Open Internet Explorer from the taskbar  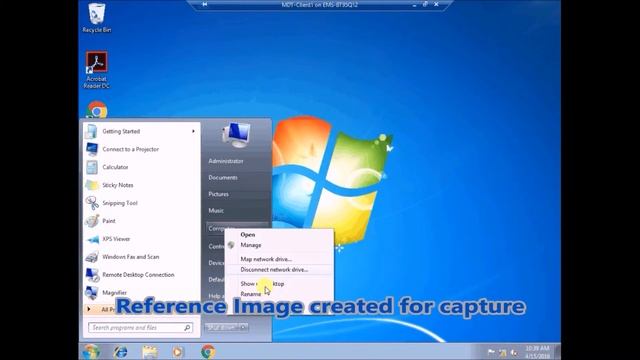point(120,352)
